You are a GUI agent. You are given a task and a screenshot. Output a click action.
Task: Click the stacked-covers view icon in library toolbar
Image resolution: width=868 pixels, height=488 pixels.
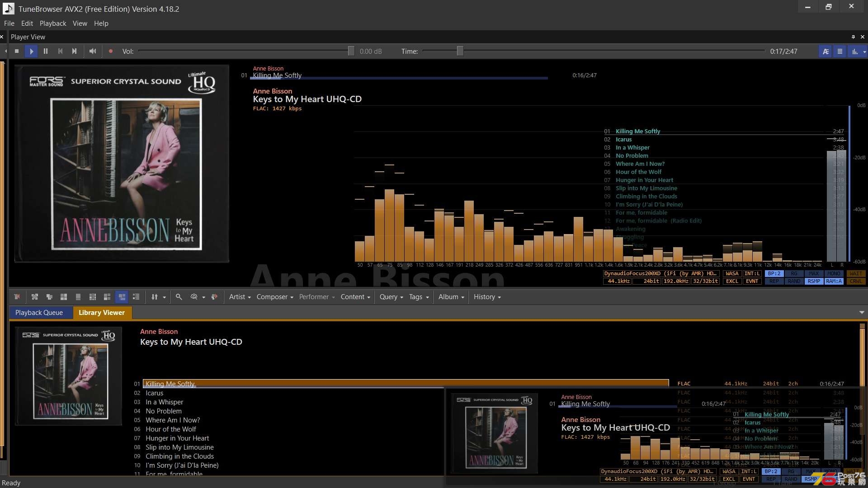point(49,297)
